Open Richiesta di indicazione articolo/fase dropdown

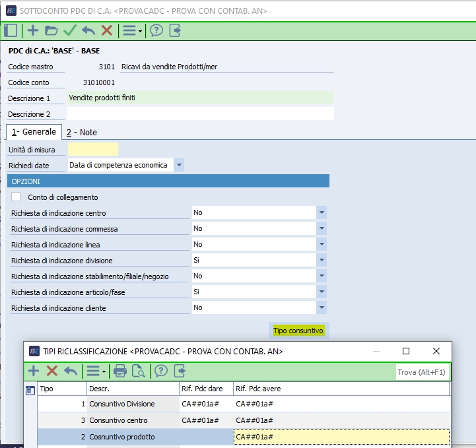322,292
